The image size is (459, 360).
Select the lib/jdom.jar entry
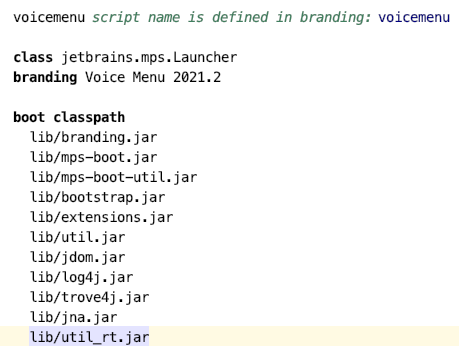click(x=77, y=257)
